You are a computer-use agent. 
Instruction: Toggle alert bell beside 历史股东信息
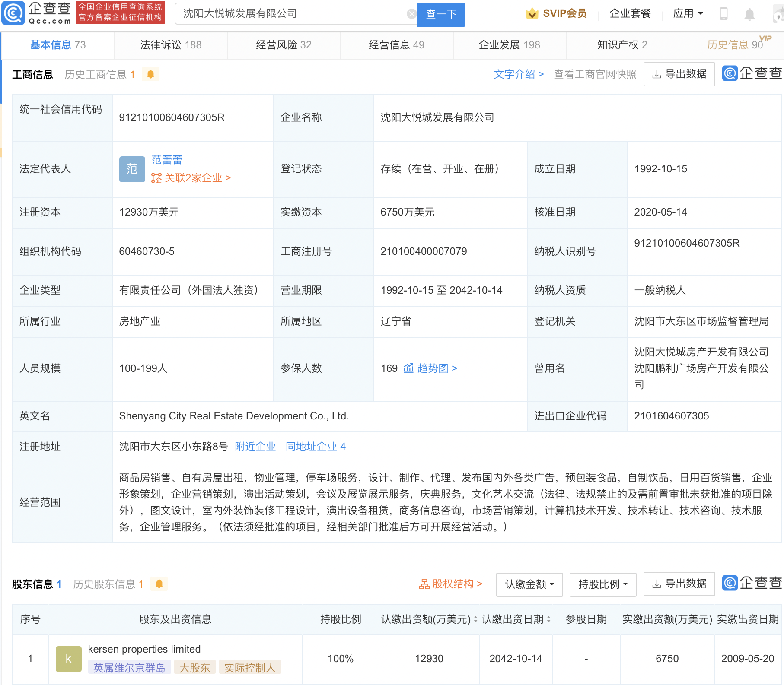(159, 584)
